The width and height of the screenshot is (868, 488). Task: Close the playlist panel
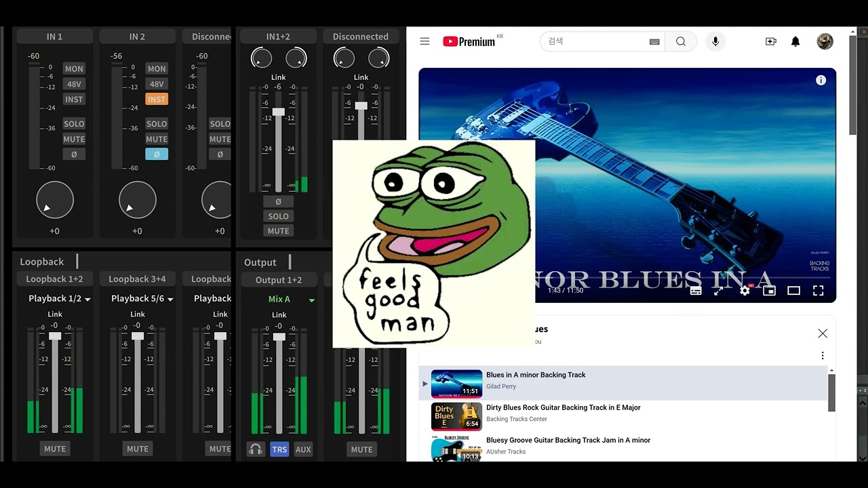coord(823,333)
